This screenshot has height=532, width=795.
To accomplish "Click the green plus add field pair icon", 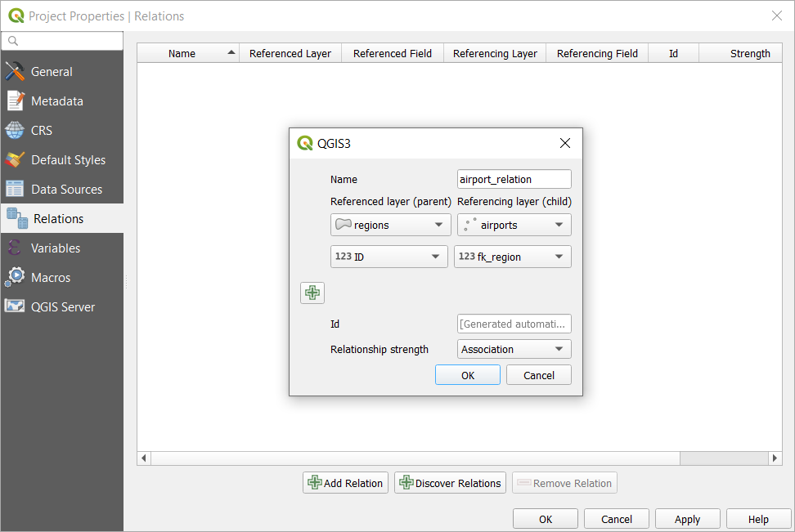I will pos(312,293).
